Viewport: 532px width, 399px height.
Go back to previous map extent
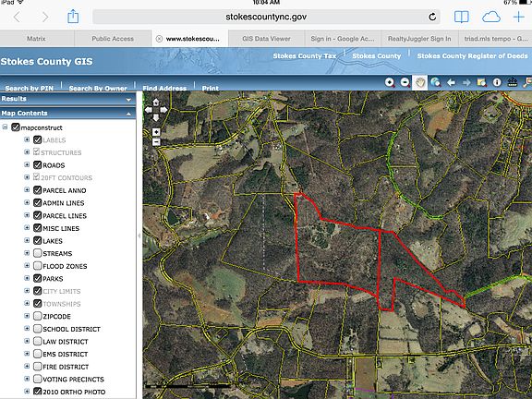pyautogui.click(x=451, y=82)
